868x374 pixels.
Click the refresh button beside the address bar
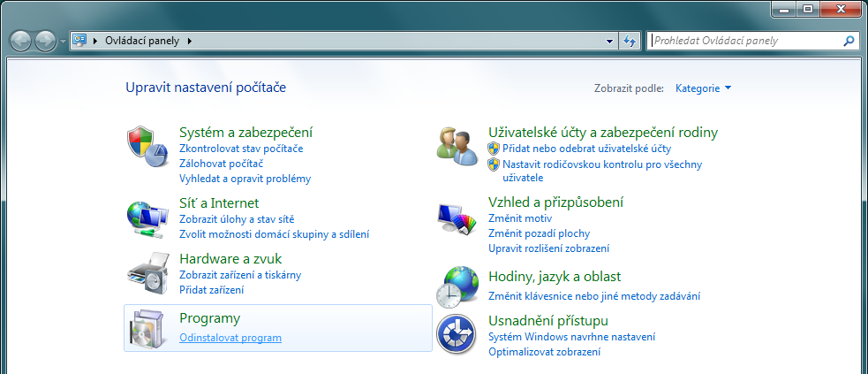pos(629,41)
